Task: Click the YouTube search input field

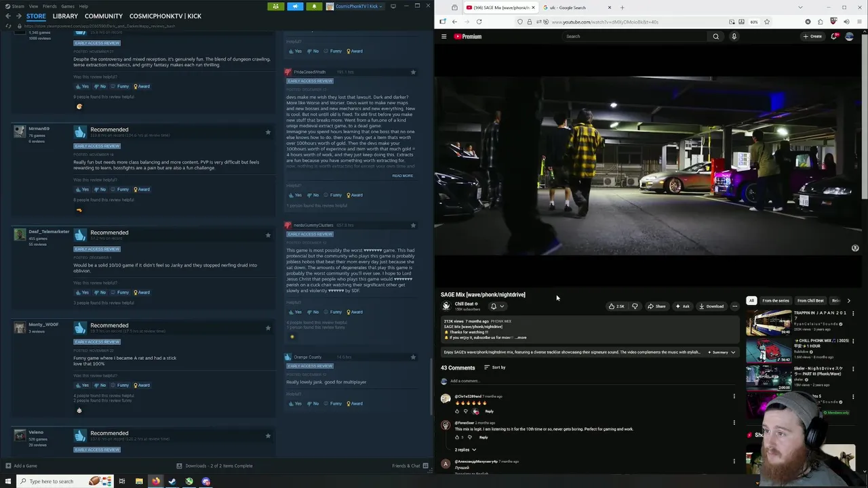Action: coord(636,37)
